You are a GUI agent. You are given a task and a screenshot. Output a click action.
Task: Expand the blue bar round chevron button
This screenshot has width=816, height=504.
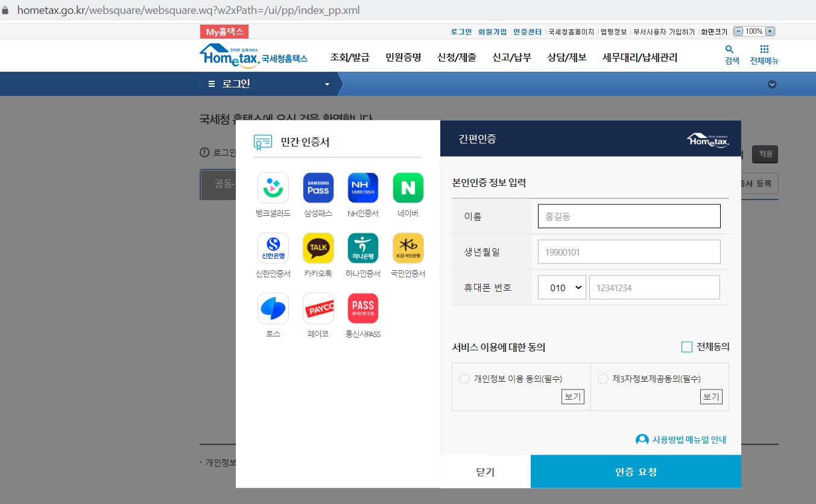772,84
